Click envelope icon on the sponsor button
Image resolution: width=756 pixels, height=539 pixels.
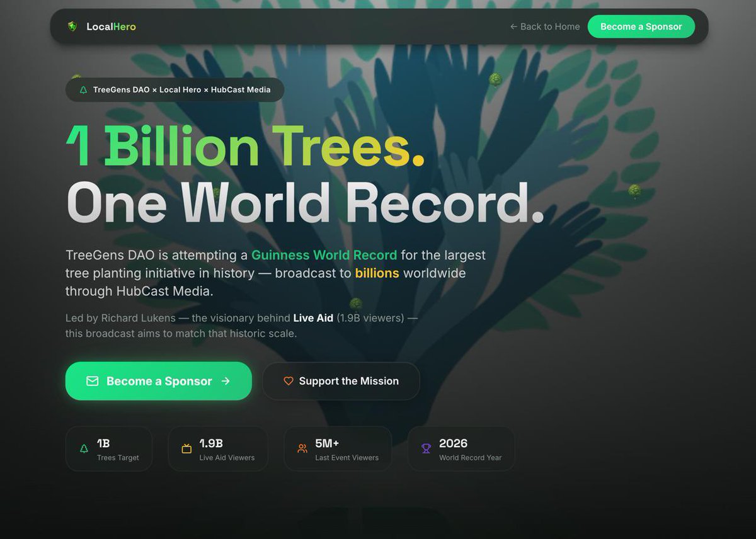click(93, 381)
